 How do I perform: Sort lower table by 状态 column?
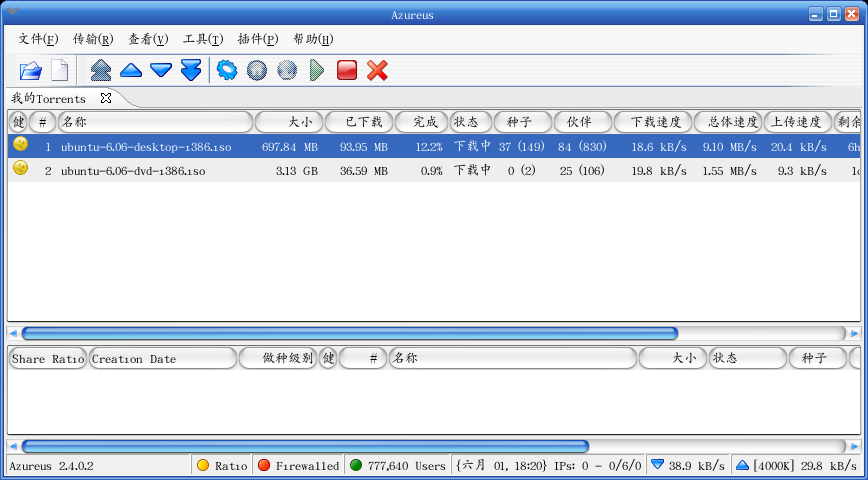point(748,359)
